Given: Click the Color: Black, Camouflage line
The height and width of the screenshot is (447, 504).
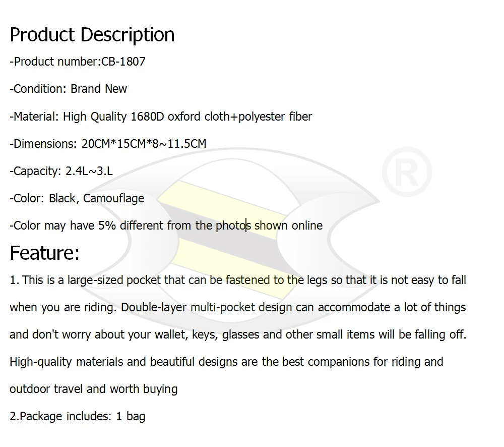Looking at the screenshot, I should coord(77,198).
